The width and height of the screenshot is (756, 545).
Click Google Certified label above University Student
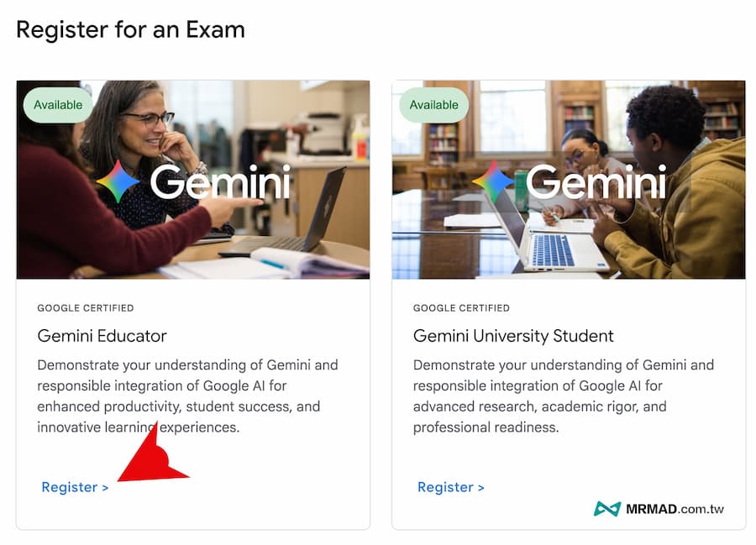pyautogui.click(x=461, y=308)
